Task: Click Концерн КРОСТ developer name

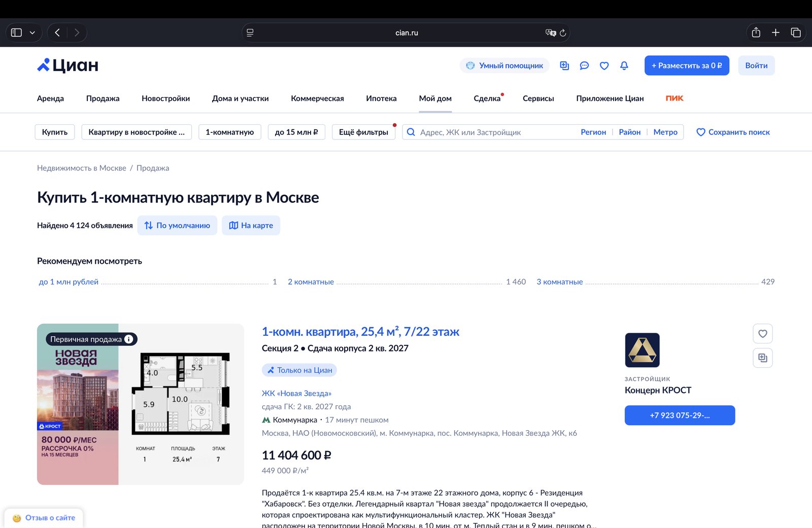Action: [x=658, y=390]
